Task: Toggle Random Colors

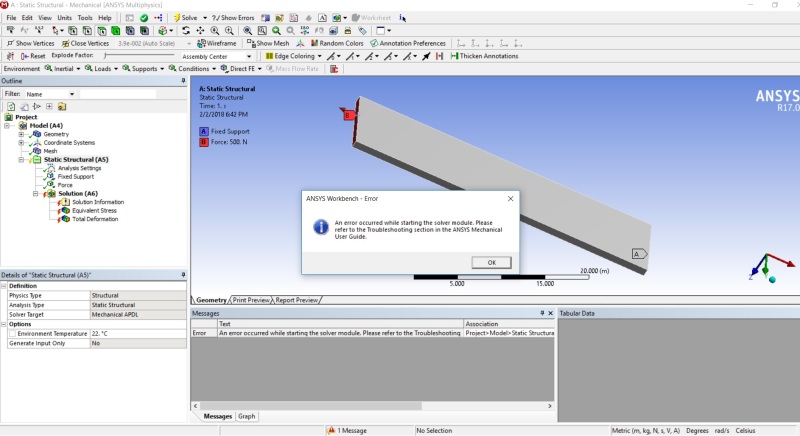Action: pyautogui.click(x=337, y=43)
